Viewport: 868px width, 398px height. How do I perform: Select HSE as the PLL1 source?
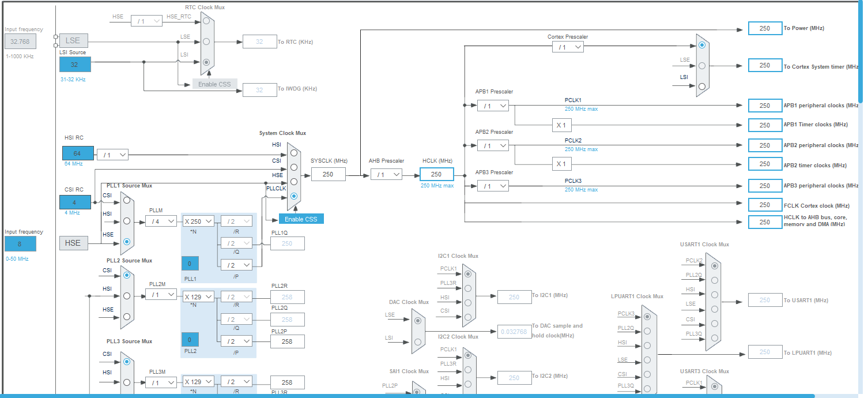(x=127, y=242)
